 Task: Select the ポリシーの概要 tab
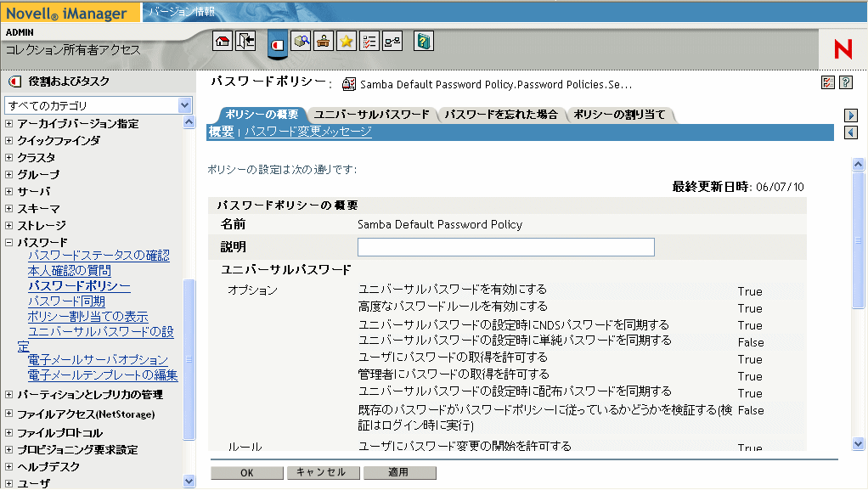coord(262,115)
